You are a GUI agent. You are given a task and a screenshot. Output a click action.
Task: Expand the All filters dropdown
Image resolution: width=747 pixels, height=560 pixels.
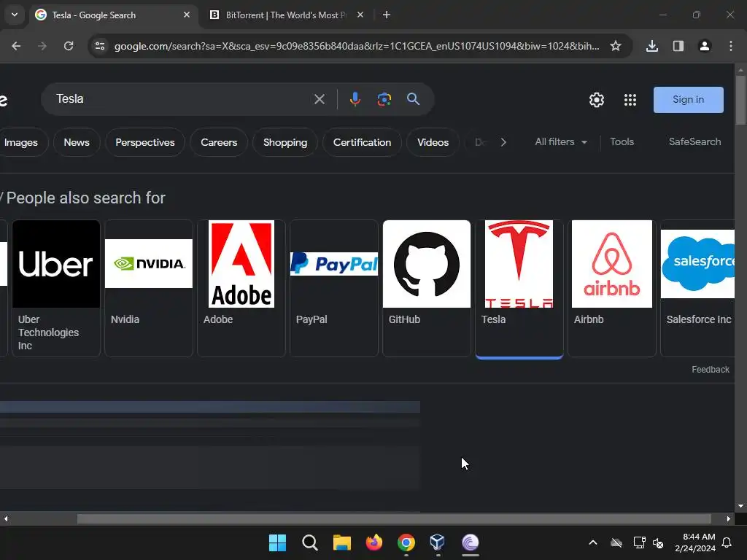tap(561, 142)
